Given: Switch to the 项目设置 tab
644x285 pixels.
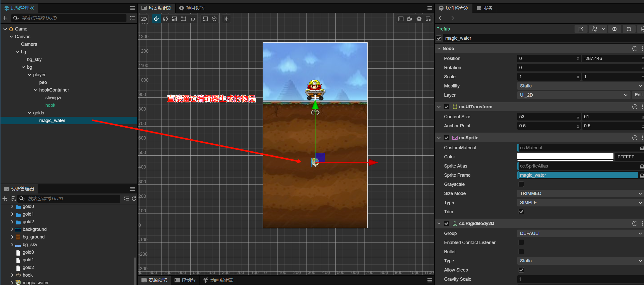Looking at the screenshot, I should tap(192, 8).
